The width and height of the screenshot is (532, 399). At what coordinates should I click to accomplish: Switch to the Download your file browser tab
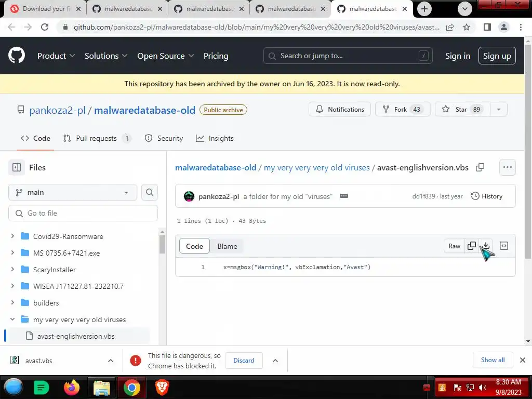[x=45, y=9]
